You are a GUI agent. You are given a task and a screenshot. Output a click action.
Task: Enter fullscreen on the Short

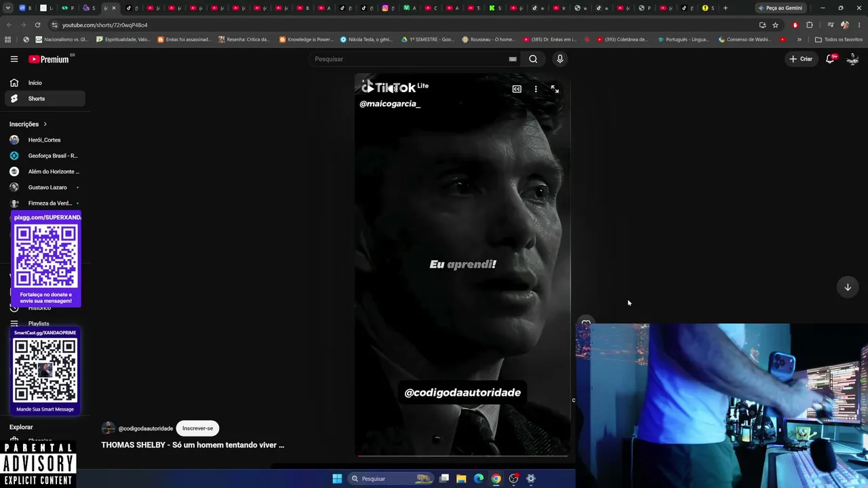click(555, 89)
